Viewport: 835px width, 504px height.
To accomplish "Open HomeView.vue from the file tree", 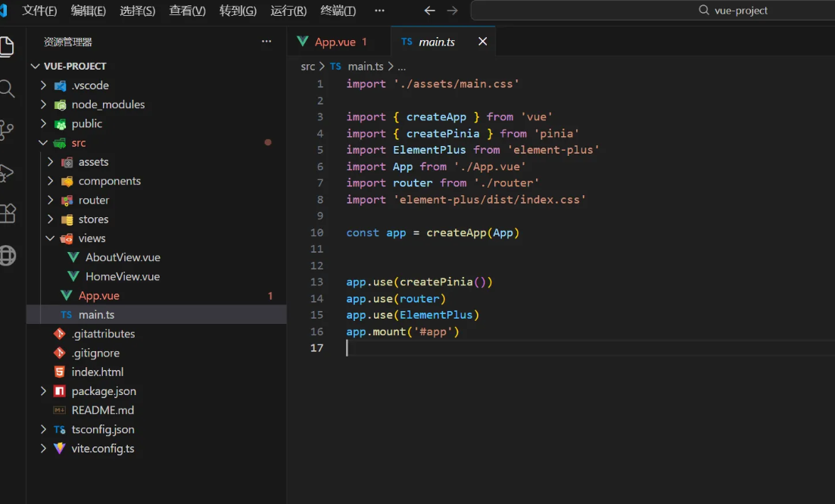I will click(122, 276).
